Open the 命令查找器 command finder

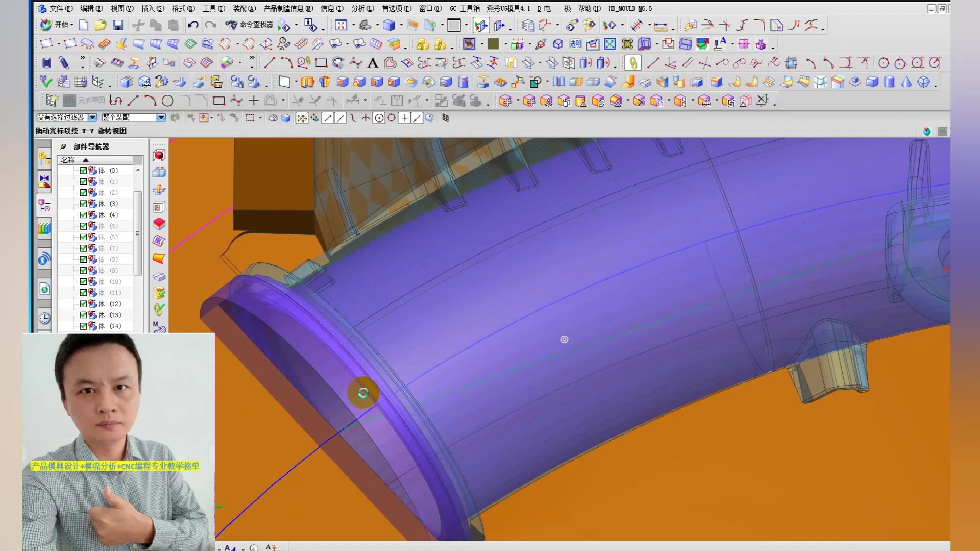click(250, 24)
